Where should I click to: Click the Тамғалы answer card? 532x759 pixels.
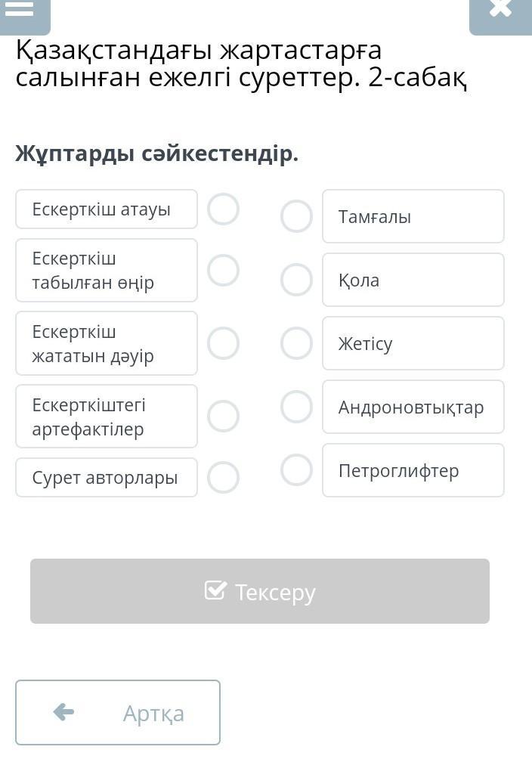(413, 216)
